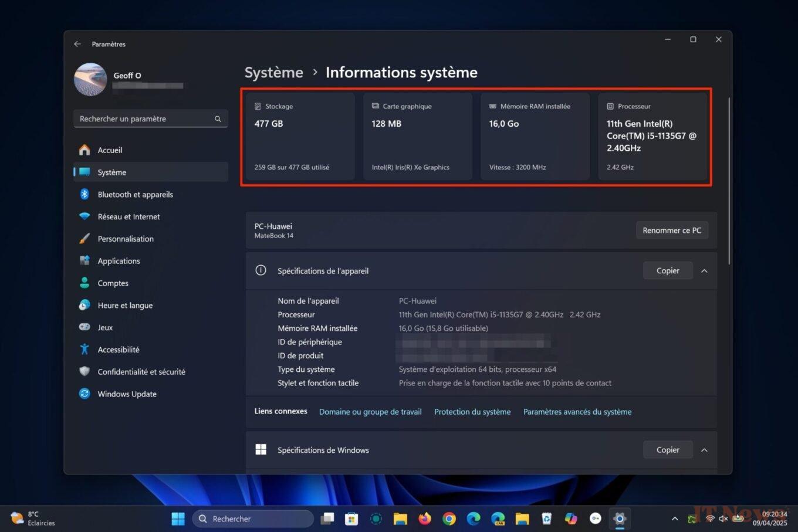
Task: Select the 'Prise en charge de la fonction tactile' value
Action: [x=505, y=383]
